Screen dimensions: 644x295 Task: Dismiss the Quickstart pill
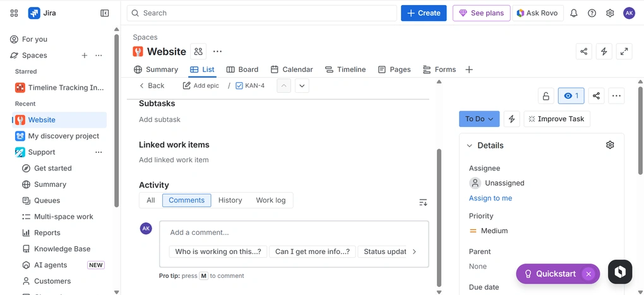588,274
